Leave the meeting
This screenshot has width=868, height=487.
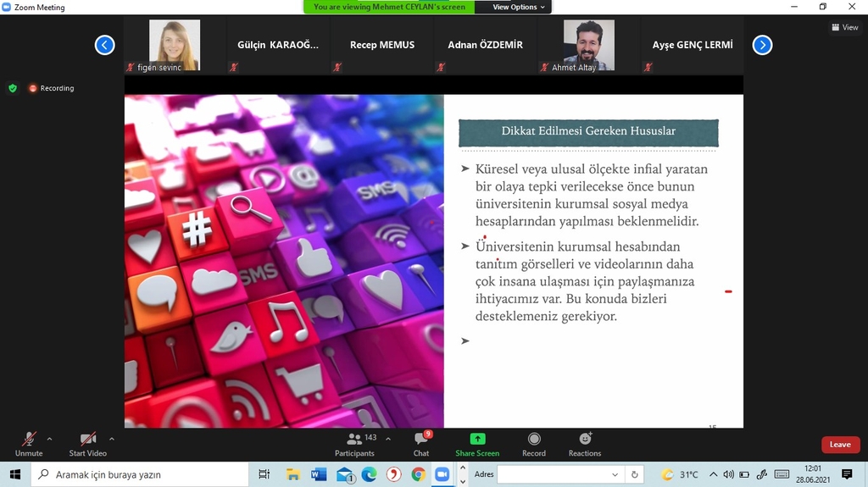click(840, 445)
